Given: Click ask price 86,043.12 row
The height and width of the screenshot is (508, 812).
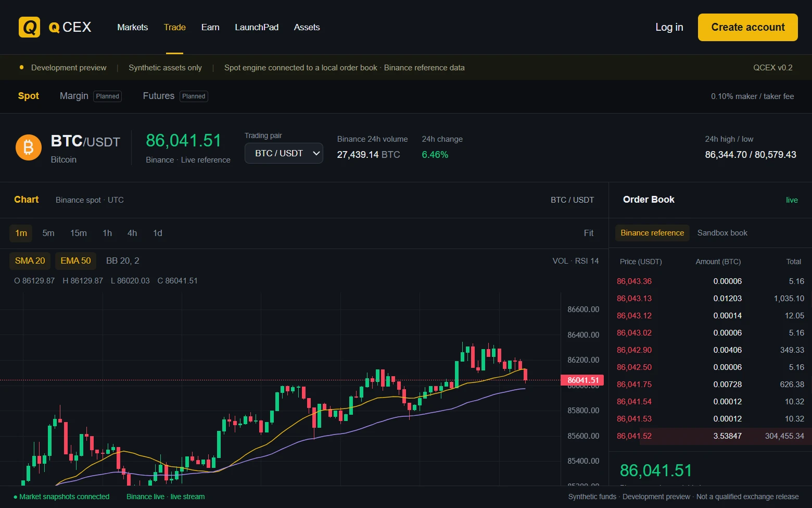Looking at the screenshot, I should point(710,316).
